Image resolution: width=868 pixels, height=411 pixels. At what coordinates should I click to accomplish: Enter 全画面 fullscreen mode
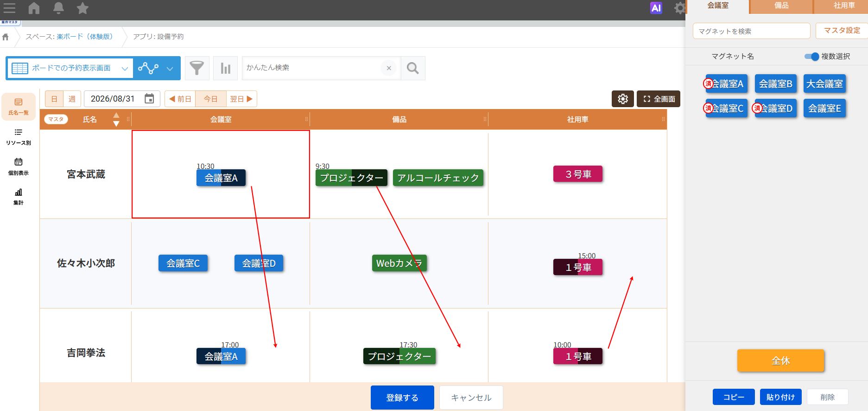659,99
